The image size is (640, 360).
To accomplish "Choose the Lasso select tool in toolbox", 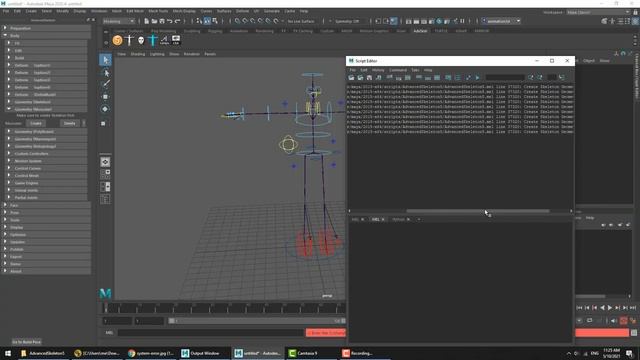I will pyautogui.click(x=105, y=73).
